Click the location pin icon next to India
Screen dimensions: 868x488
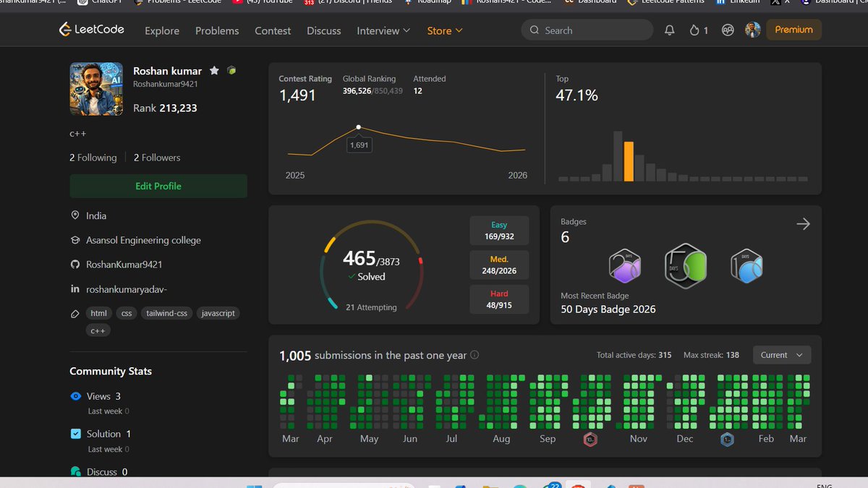click(x=75, y=215)
